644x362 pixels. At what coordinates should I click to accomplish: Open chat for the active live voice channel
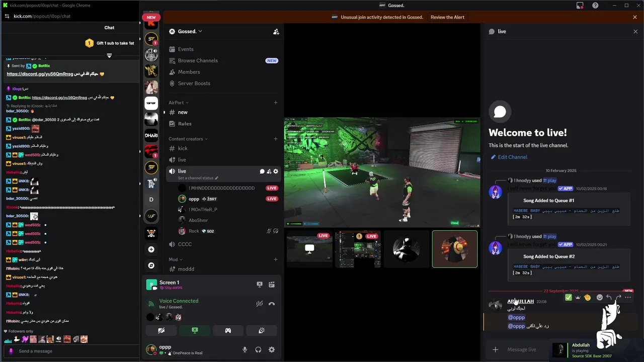click(262, 171)
